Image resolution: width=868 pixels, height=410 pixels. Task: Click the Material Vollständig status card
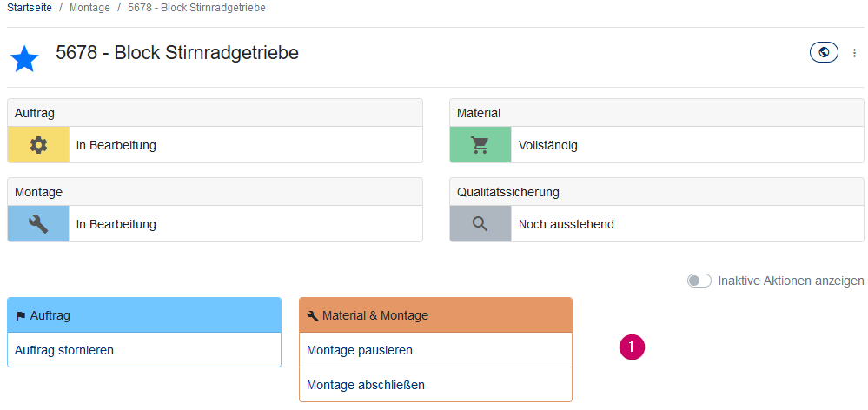[x=656, y=145]
